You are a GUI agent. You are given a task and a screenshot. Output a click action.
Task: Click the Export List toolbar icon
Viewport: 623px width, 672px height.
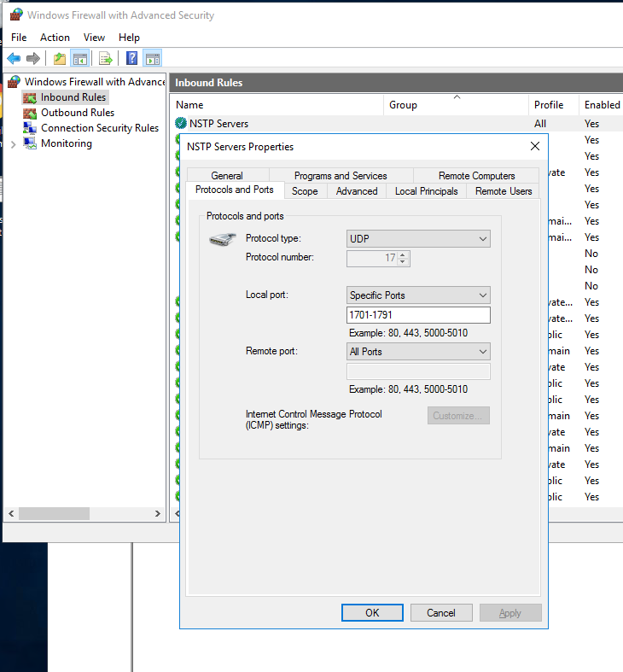[x=106, y=59]
